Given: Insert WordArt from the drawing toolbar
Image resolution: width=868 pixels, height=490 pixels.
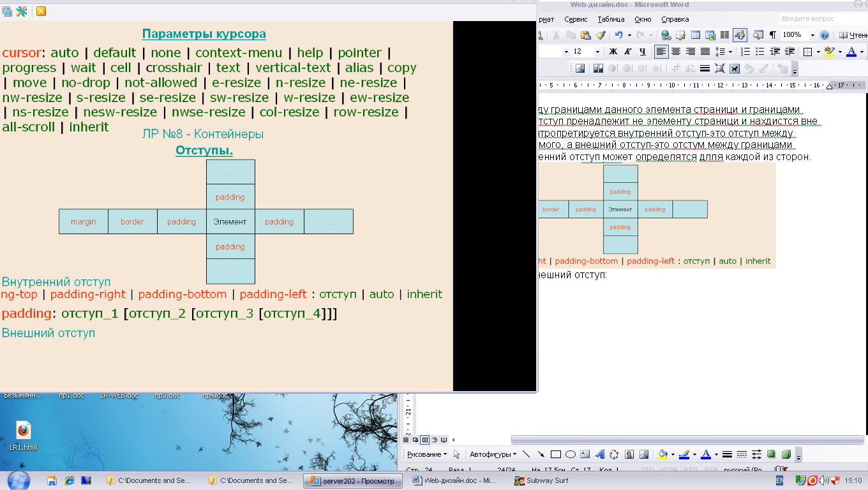Looking at the screenshot, I should pos(599,454).
